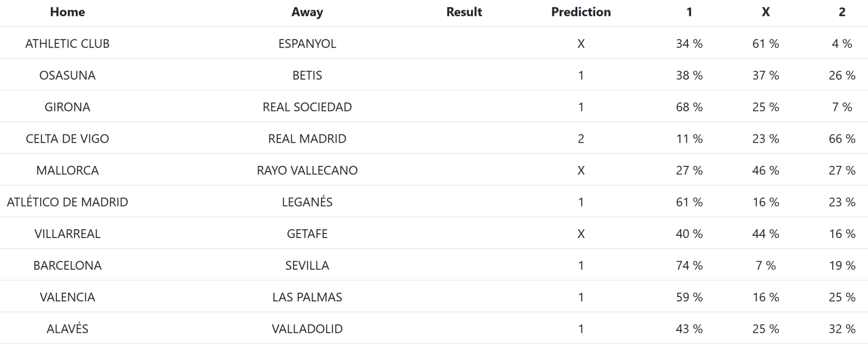Click the LEGANÉS away team cell

pyautogui.click(x=307, y=202)
